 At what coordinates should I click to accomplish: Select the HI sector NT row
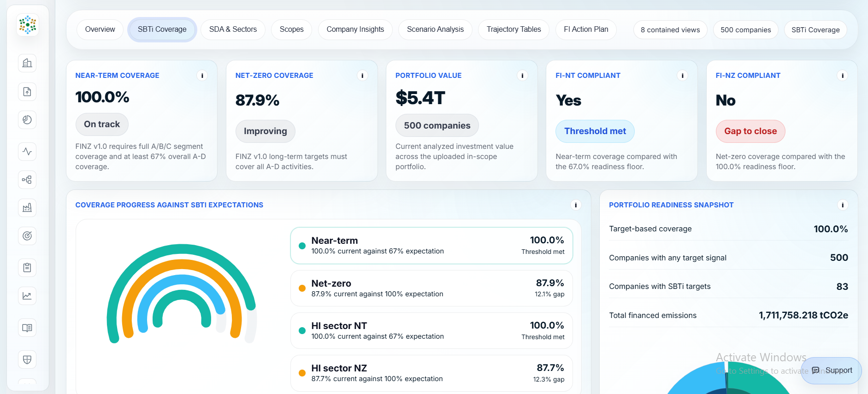point(431,331)
